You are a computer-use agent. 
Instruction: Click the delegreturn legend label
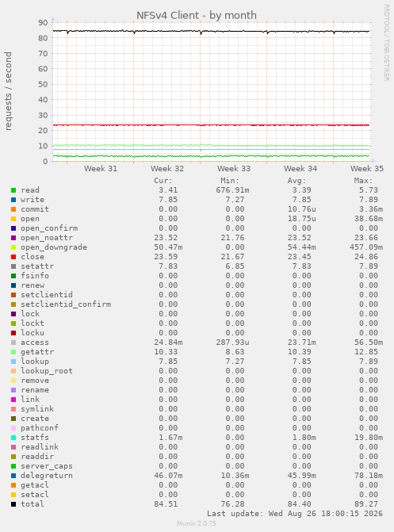[47, 476]
